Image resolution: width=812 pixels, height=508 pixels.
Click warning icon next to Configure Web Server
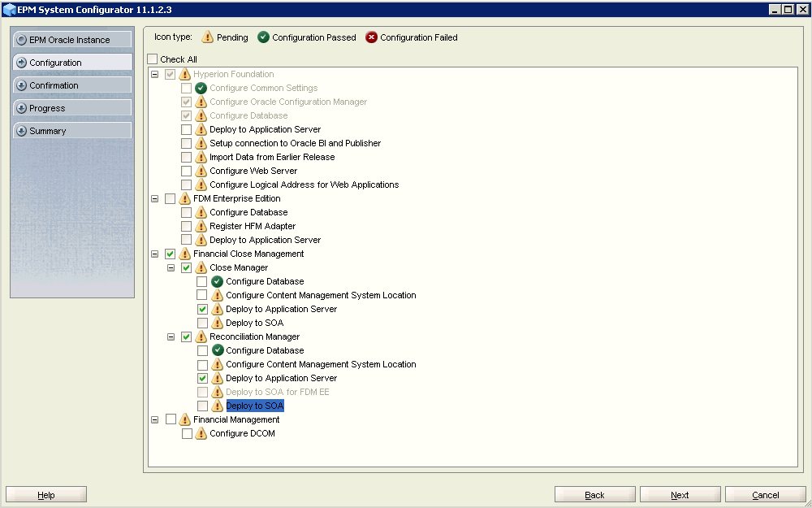coord(201,171)
